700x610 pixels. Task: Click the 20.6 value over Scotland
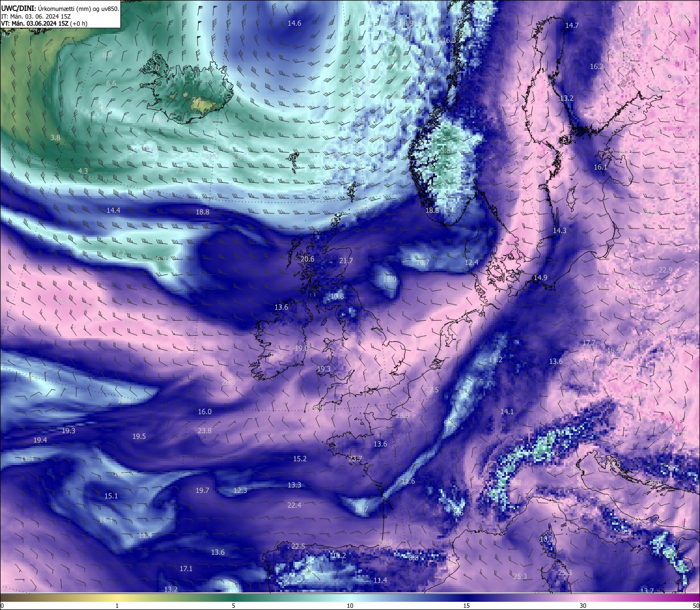(307, 259)
